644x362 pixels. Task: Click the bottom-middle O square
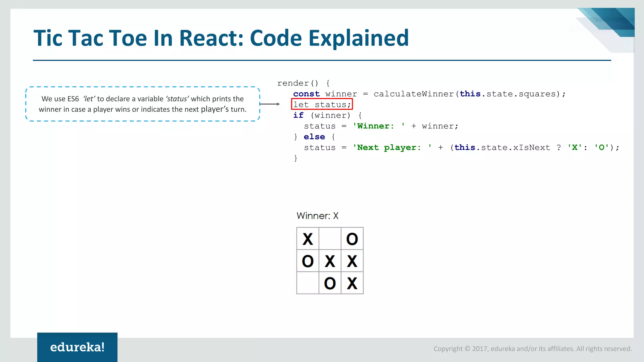tap(330, 283)
